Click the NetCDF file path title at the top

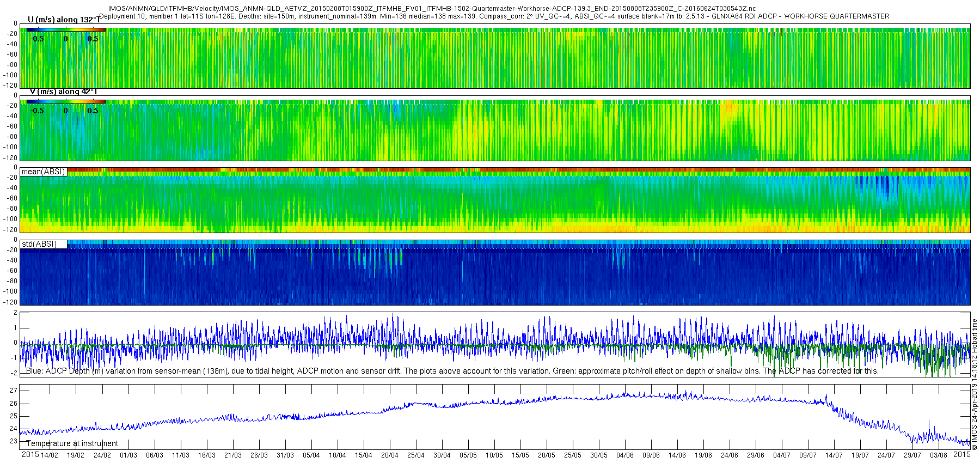click(432, 9)
